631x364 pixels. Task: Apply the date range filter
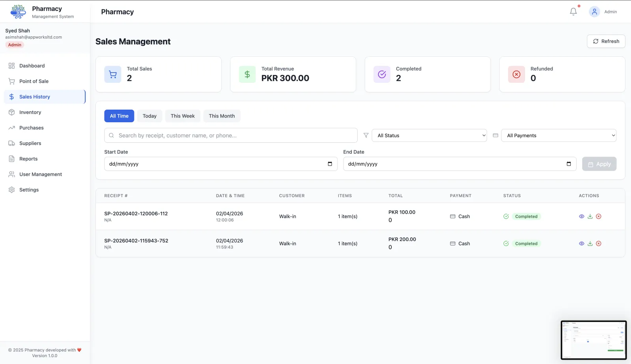coord(599,164)
